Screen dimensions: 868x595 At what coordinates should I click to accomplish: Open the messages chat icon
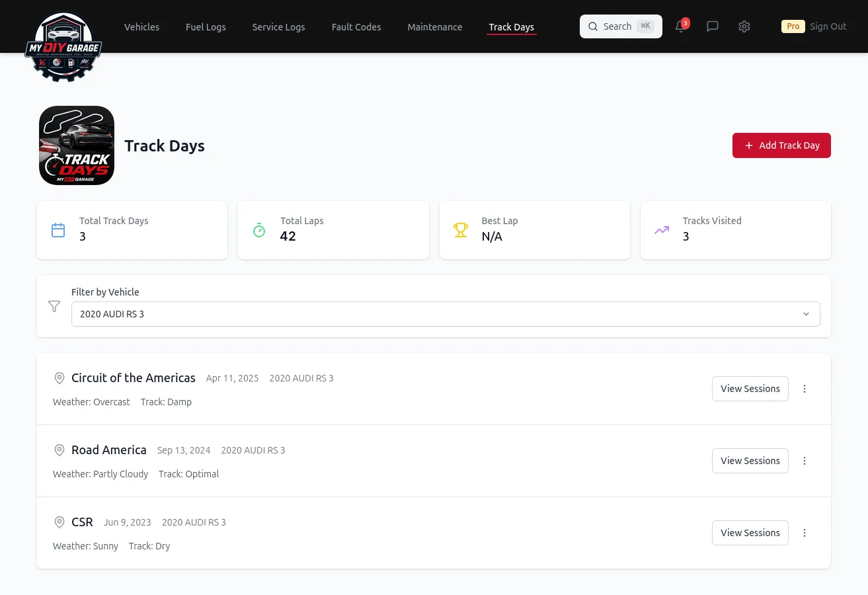click(x=713, y=26)
